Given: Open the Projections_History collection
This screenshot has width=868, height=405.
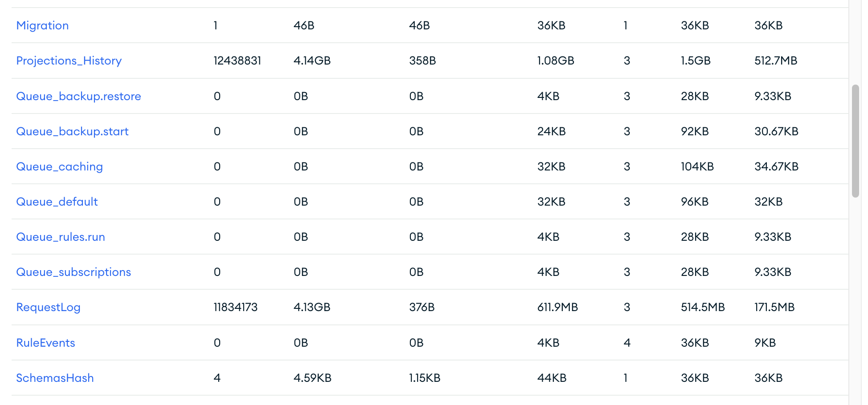Looking at the screenshot, I should pos(69,61).
